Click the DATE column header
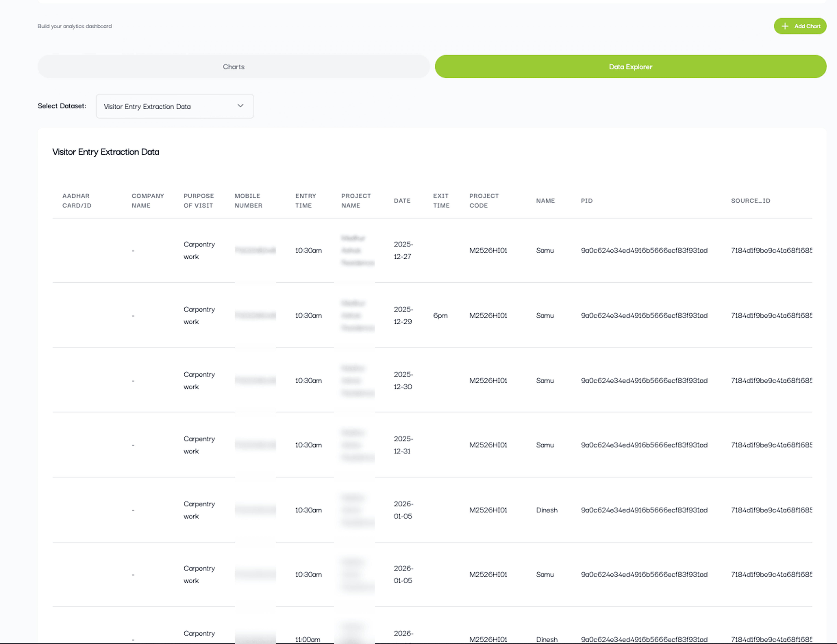 [402, 201]
